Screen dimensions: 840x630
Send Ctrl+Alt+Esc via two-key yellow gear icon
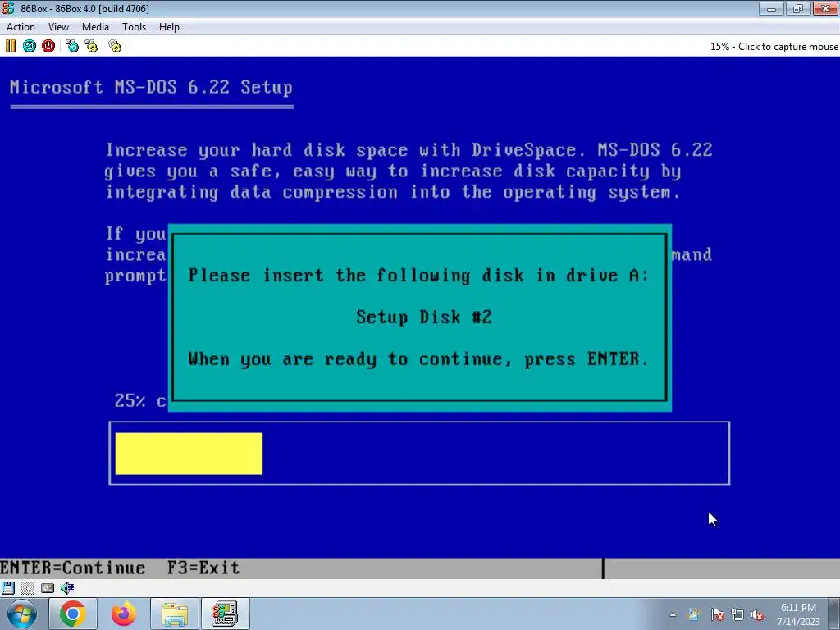91,46
